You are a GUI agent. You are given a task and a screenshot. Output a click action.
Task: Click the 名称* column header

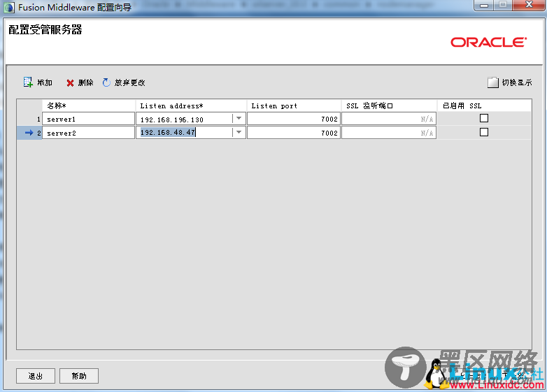pyautogui.click(x=89, y=106)
